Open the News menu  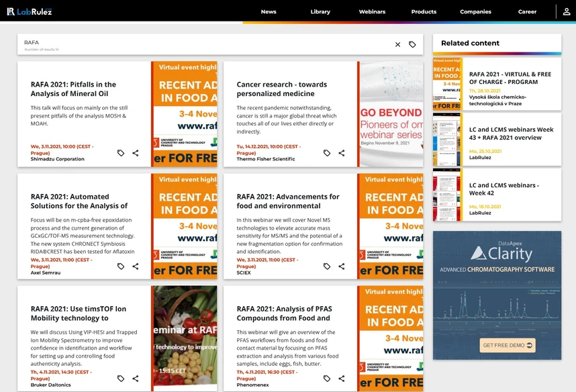point(269,12)
